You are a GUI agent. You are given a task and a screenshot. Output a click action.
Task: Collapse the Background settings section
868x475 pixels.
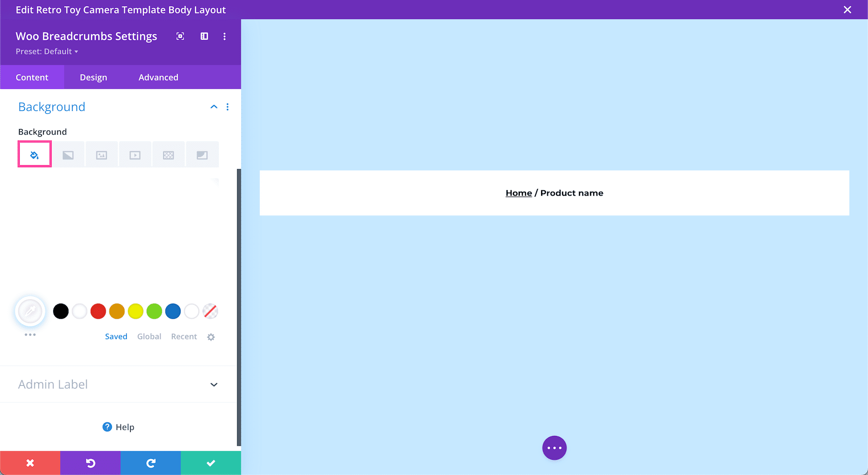tap(214, 106)
